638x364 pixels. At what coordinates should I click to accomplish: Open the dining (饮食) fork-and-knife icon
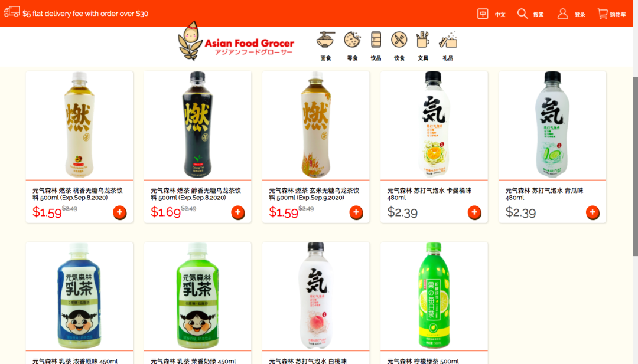[x=399, y=40]
